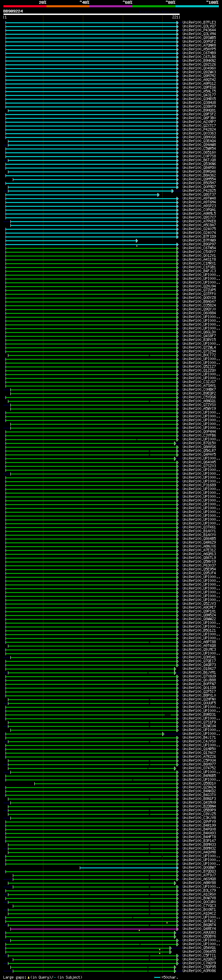Select the UniRef100_Q5DBY6 label
The height and width of the screenshot is (980, 222).
tap(199, 936)
